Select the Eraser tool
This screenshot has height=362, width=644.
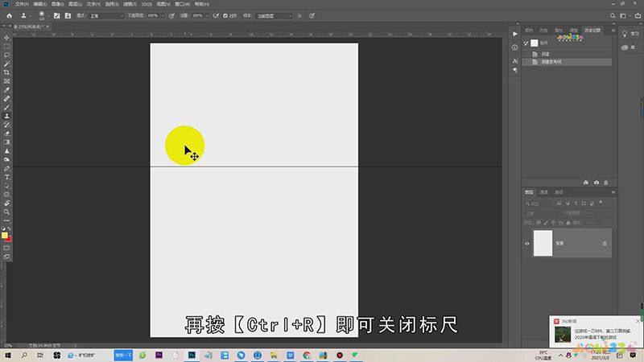click(6, 134)
